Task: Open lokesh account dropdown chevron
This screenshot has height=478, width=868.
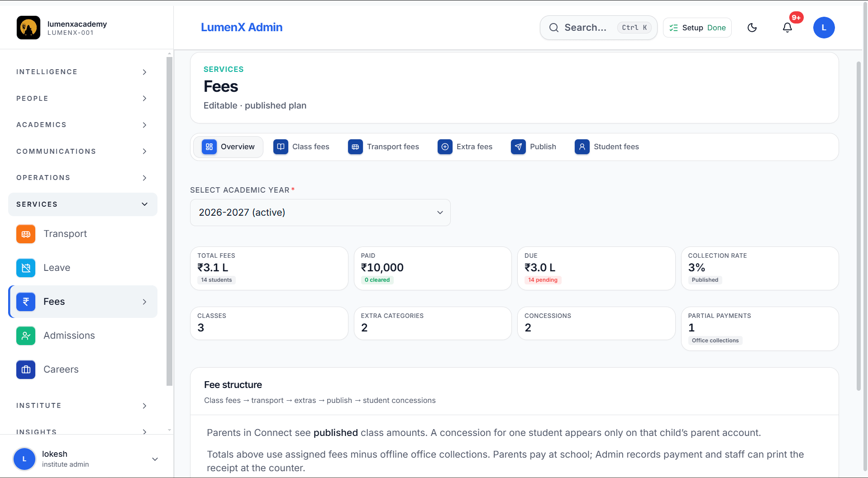Action: 155,459
